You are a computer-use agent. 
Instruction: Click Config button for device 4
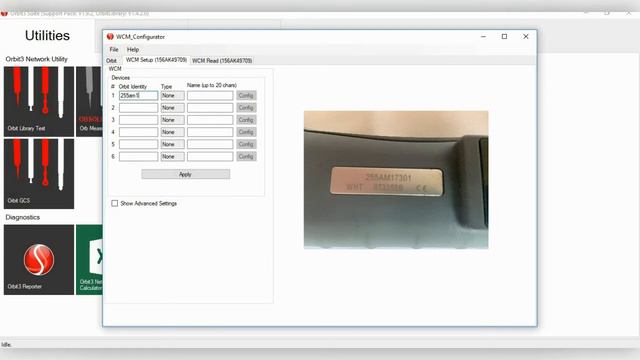click(246, 132)
